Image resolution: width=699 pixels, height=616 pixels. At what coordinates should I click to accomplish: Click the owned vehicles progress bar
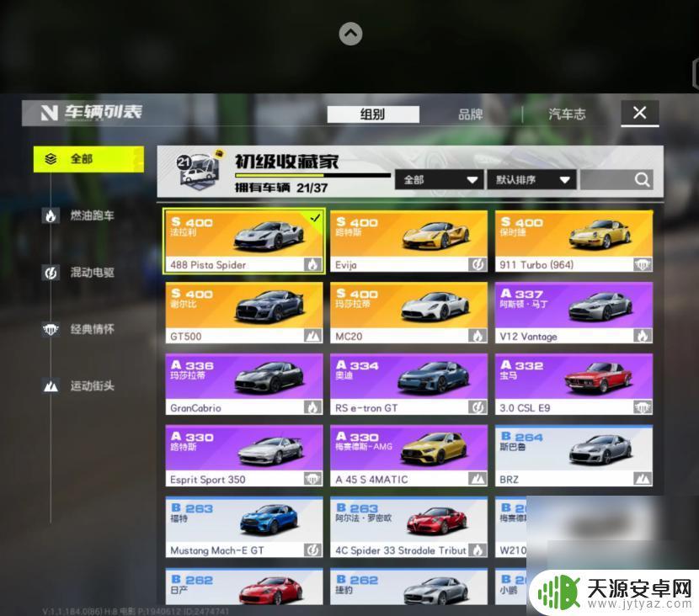312,175
